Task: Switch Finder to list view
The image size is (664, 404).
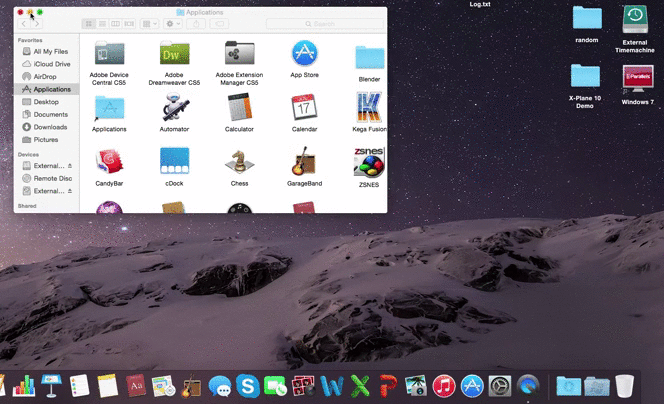Action: tap(102, 24)
